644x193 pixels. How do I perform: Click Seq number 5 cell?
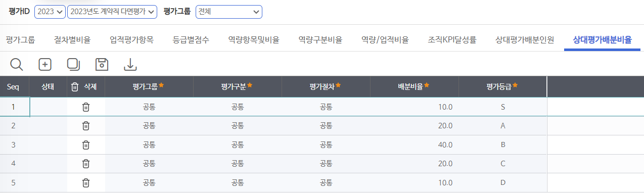click(x=14, y=183)
